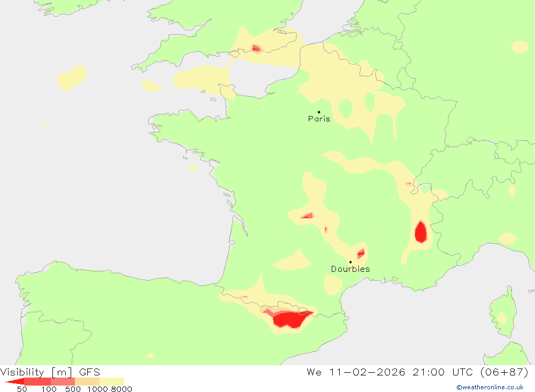Click the '(06+87)' model run text
535x392 pixels.
(x=505, y=372)
